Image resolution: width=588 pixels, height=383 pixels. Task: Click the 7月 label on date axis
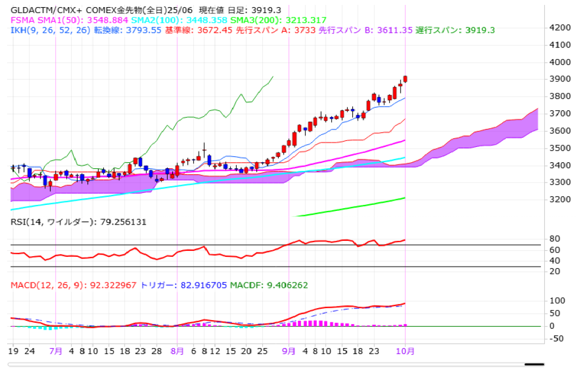56,351
